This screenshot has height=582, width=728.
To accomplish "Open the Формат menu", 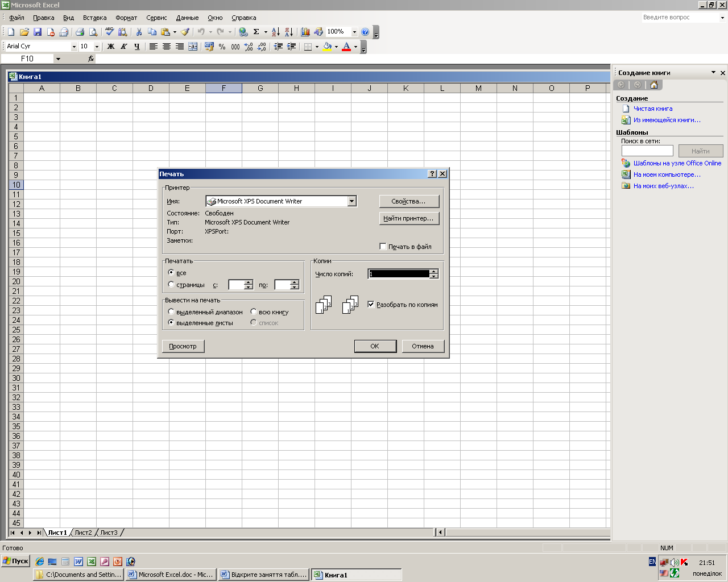I will click(x=126, y=18).
